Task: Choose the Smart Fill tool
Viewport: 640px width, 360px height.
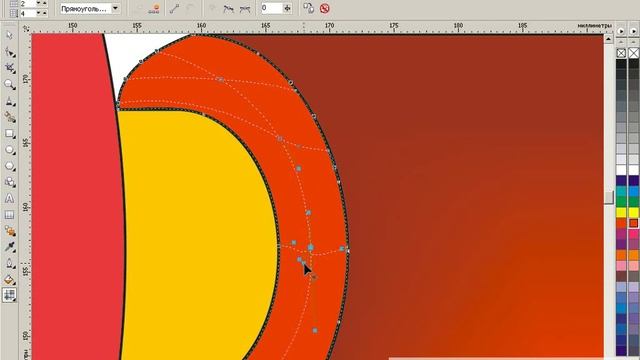Action: pyautogui.click(x=9, y=117)
